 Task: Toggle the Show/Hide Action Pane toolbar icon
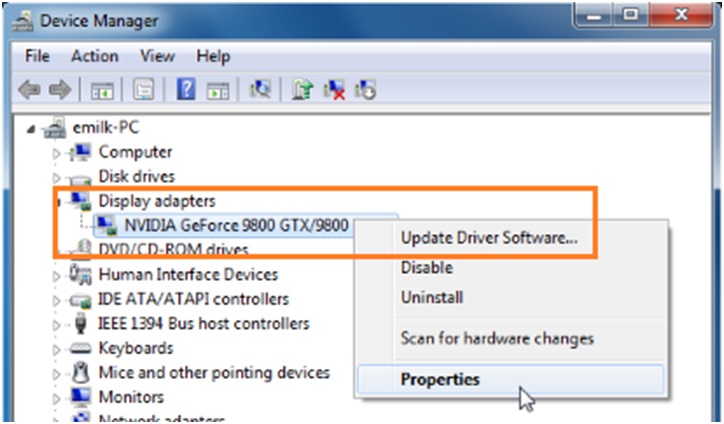217,90
